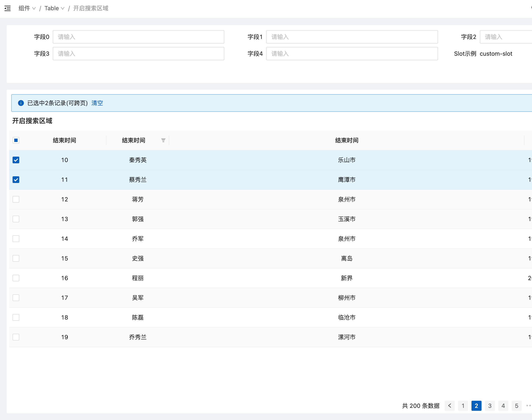The width and height of the screenshot is (532, 420).
Task: Check the checkbox for row 乔秀兰
Action: click(x=16, y=337)
